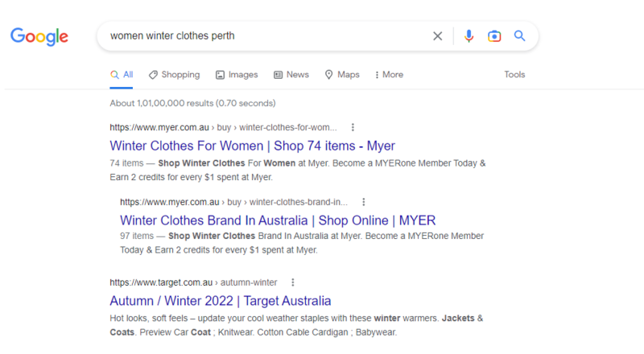Click the 'Hot looks, soft feels' snippet
This screenshot has height=354, width=644.
point(296,325)
